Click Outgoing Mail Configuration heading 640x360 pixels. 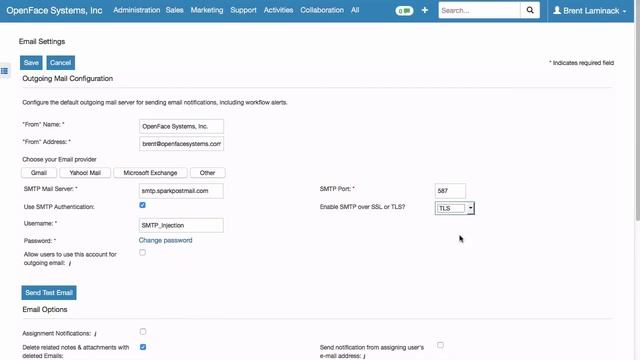(68, 78)
